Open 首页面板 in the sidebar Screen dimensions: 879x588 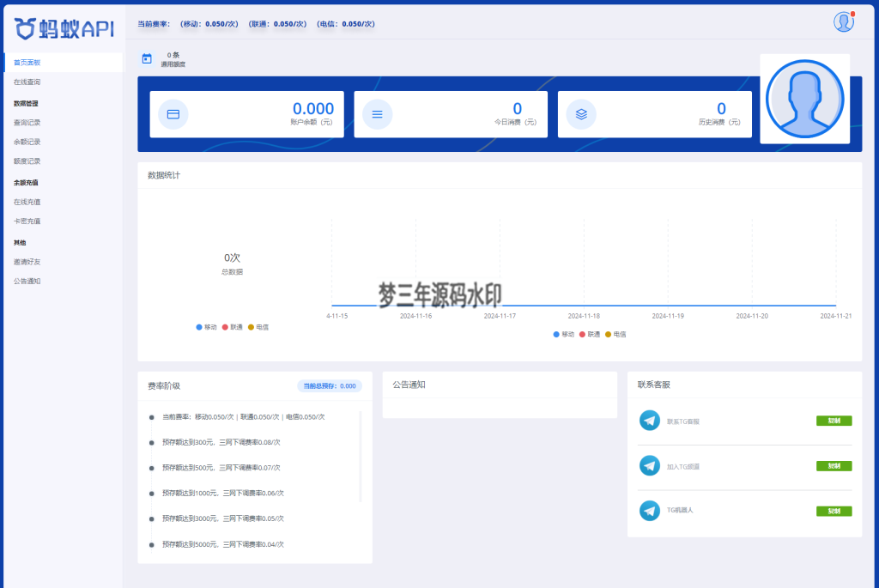63,63
